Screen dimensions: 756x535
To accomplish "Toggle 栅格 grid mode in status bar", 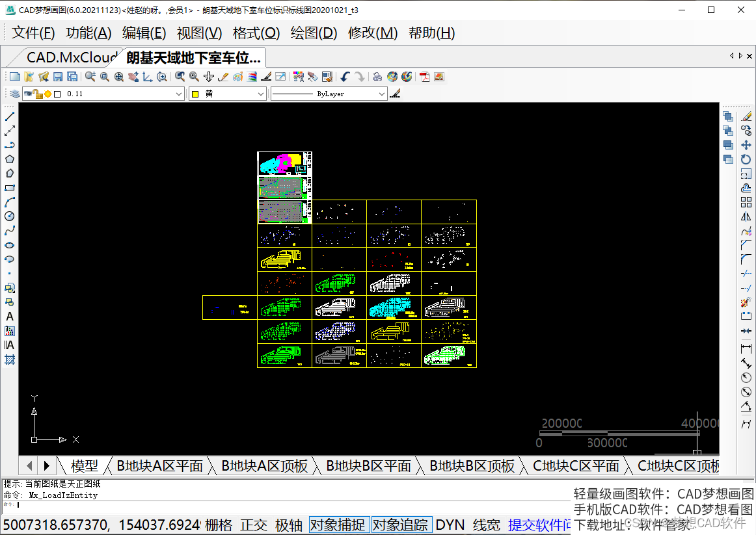I will click(219, 525).
